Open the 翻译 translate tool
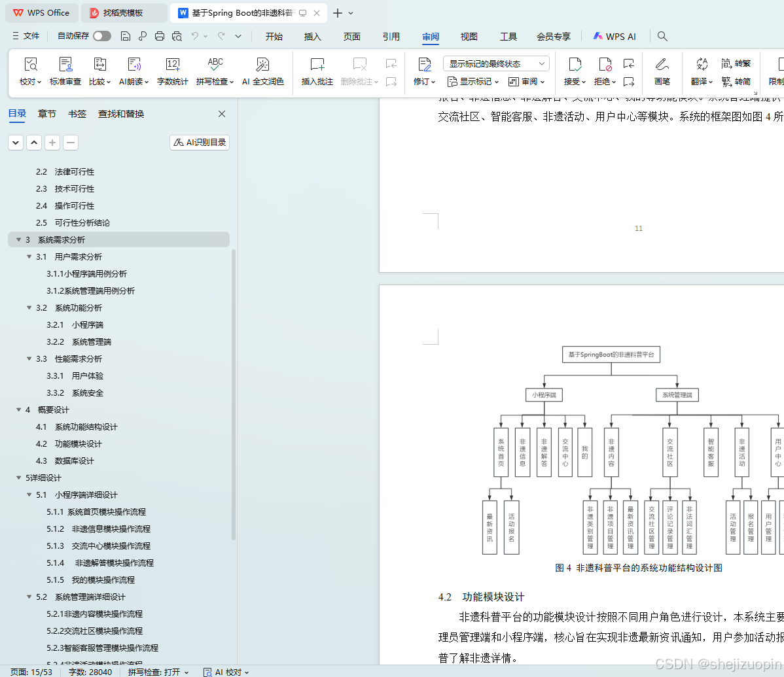Screen dimensions: 784x677 coord(702,71)
